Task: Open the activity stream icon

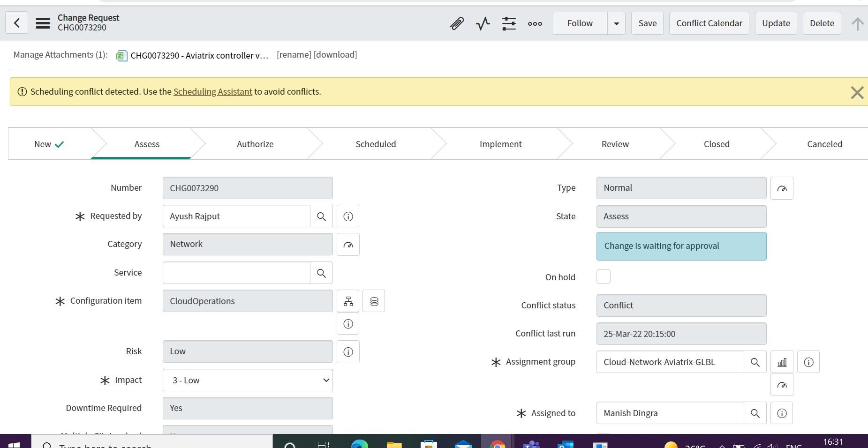Action: click(483, 23)
